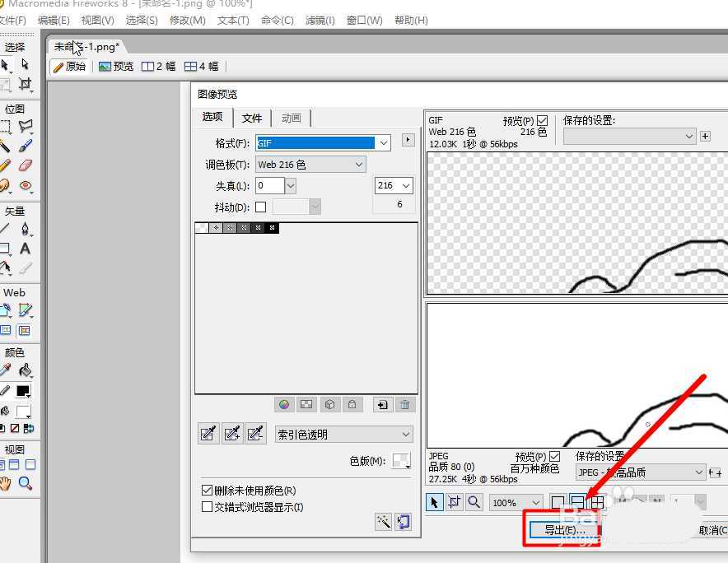Open the 格式(F) GIF format dropdown
Viewport: 728px width, 563px height.
(383, 142)
